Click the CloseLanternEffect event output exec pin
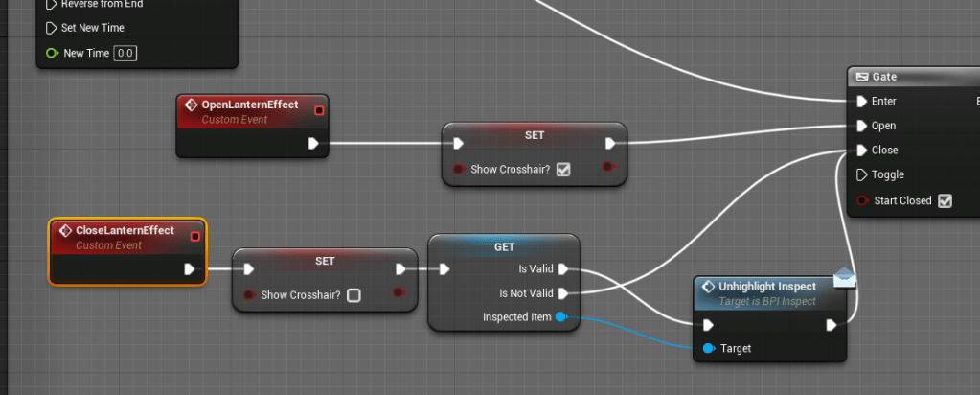 [189, 269]
